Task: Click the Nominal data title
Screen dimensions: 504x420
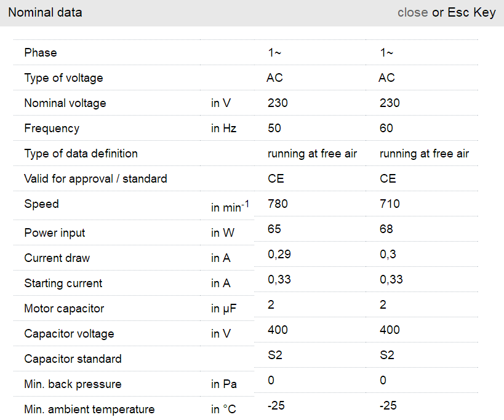Action: pos(45,12)
